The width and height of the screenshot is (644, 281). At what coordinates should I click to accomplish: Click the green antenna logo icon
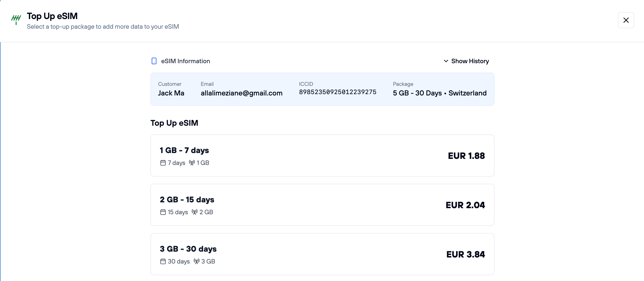click(16, 19)
